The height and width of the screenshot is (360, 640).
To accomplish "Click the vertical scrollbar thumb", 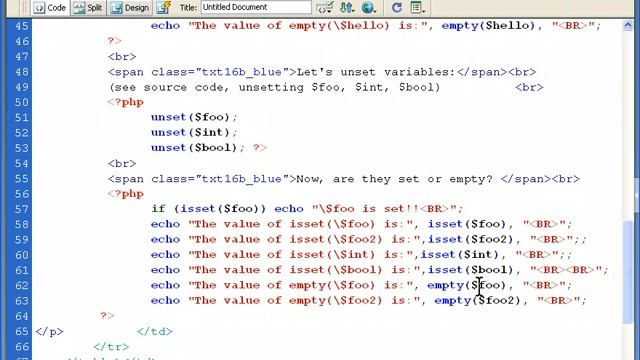I will (628, 271).
